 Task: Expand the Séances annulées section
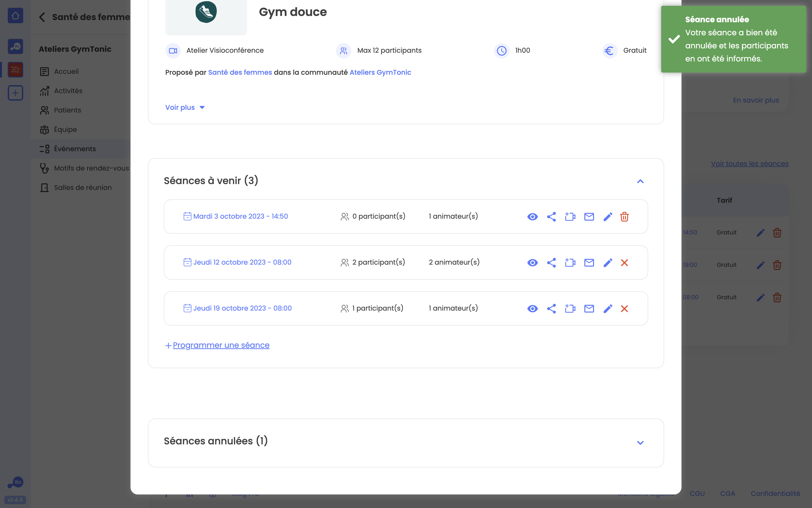pos(640,443)
